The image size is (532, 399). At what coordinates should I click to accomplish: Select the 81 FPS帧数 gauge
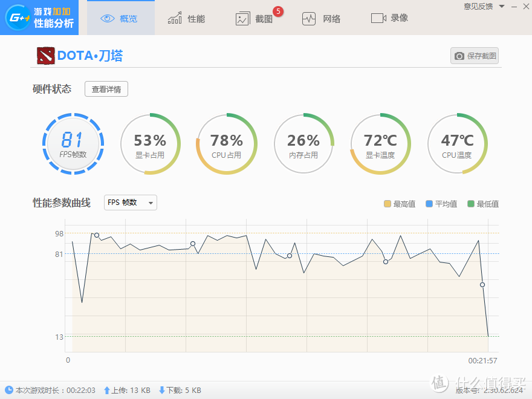point(73,144)
